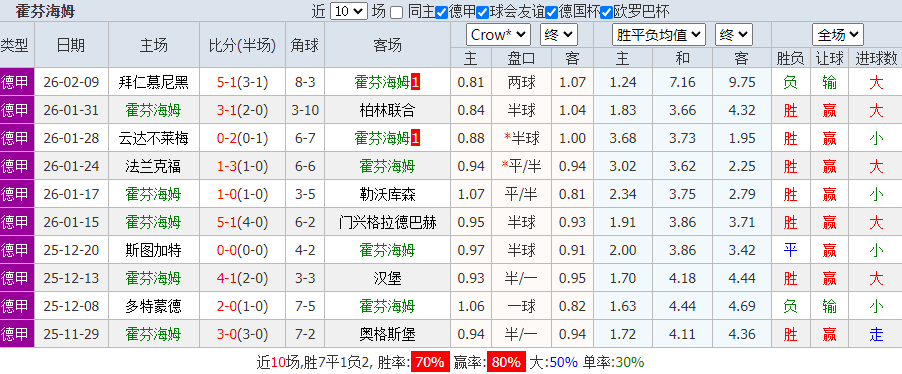The height and width of the screenshot is (374, 902).
Task: Click the corner count 8-3
Action: pos(305,82)
